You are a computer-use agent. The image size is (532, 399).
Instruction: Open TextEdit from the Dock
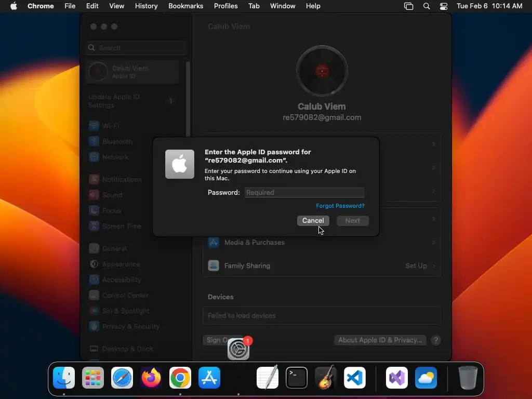click(268, 378)
